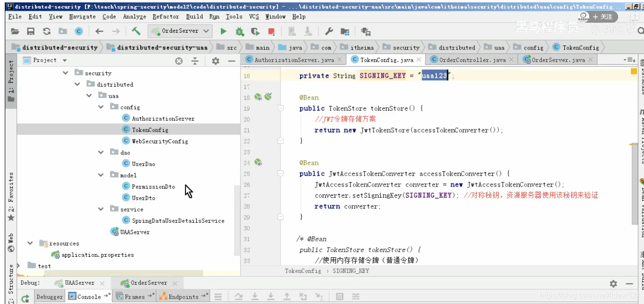
Task: Collapse the resources folder node
Action: point(30,243)
